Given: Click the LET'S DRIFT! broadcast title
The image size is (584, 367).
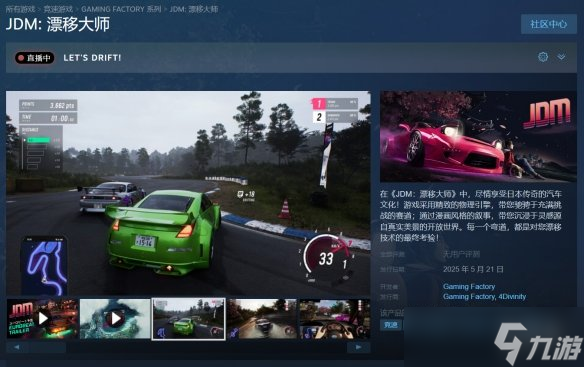Looking at the screenshot, I should click(x=92, y=58).
